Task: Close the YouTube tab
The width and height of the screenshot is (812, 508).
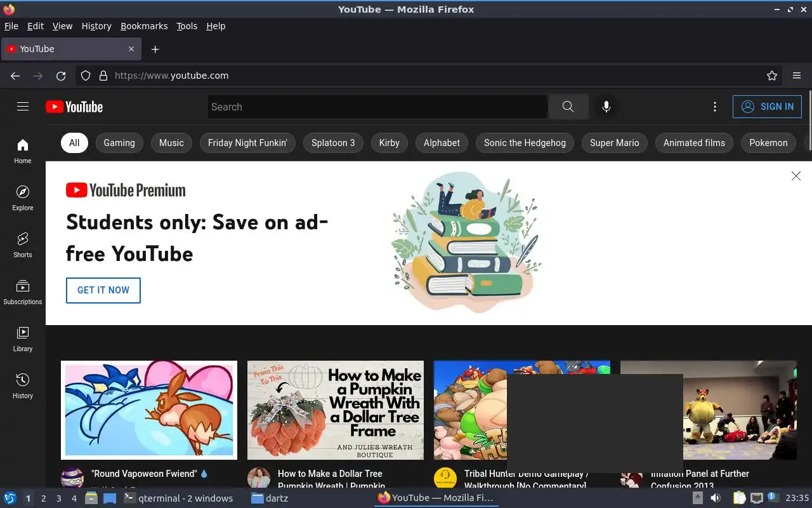Action: click(131, 49)
